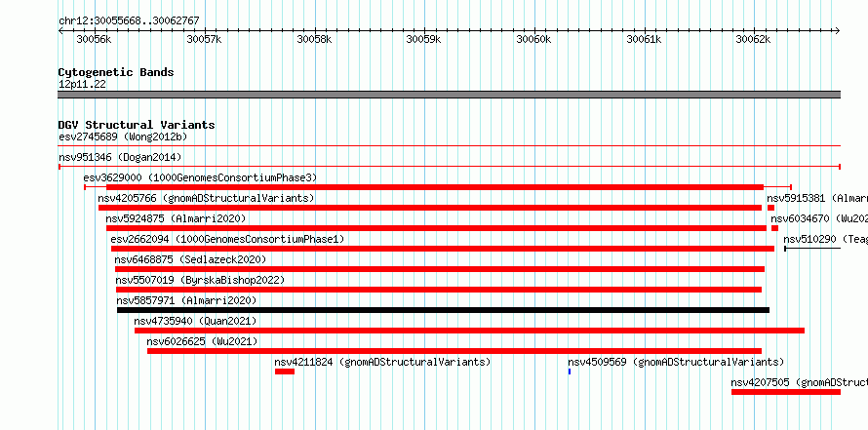Click the thin red esv2745689 line
This screenshot has height=430, width=868.
point(450,146)
